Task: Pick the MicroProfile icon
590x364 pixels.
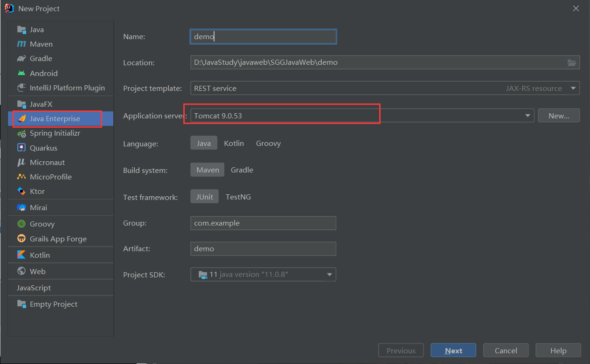Action: click(x=21, y=177)
